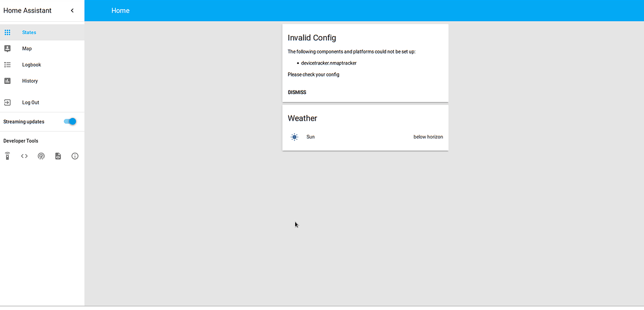This screenshot has height=310, width=644.
Task: Open the Sun entity row
Action: pos(365,137)
